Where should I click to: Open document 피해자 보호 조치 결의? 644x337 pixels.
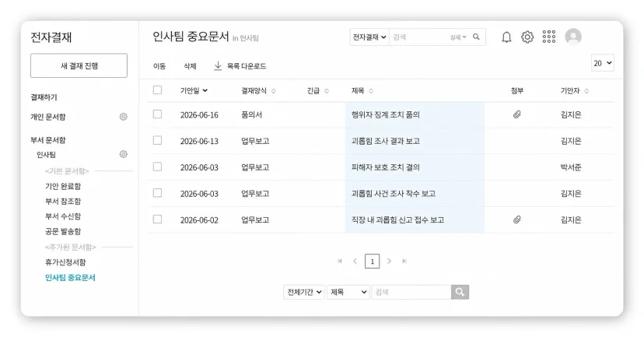click(x=385, y=167)
